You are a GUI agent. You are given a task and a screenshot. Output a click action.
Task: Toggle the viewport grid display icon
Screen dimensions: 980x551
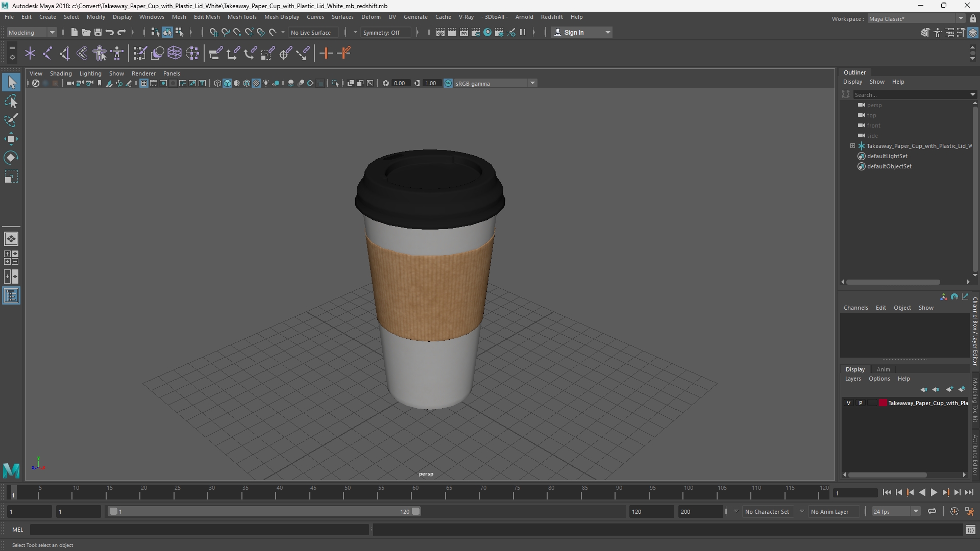tap(144, 83)
